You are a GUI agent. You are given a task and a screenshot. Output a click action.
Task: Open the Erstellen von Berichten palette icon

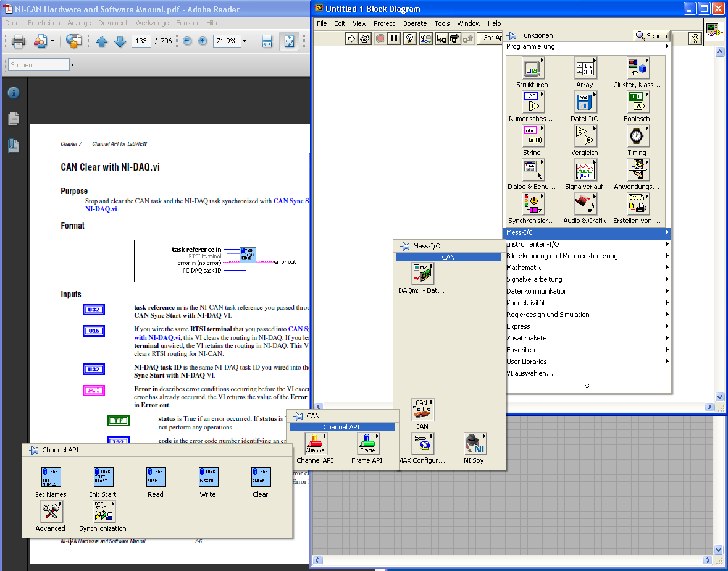[x=637, y=205]
